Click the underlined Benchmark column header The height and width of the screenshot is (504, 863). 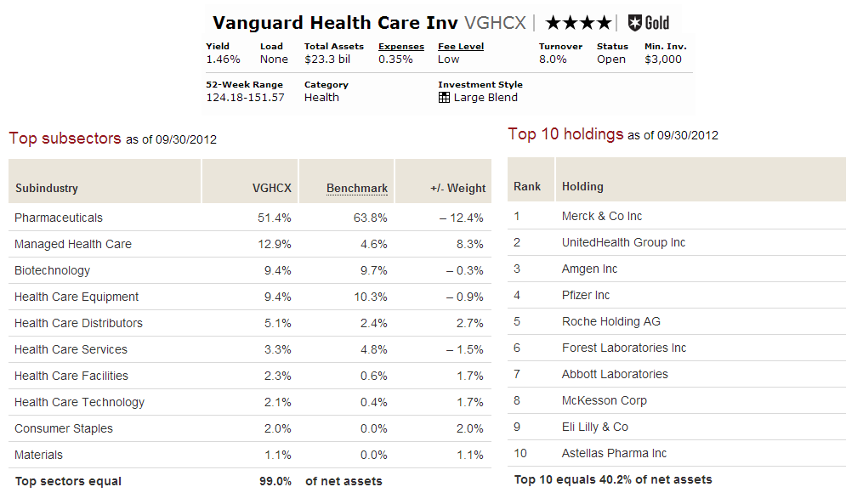point(357,189)
